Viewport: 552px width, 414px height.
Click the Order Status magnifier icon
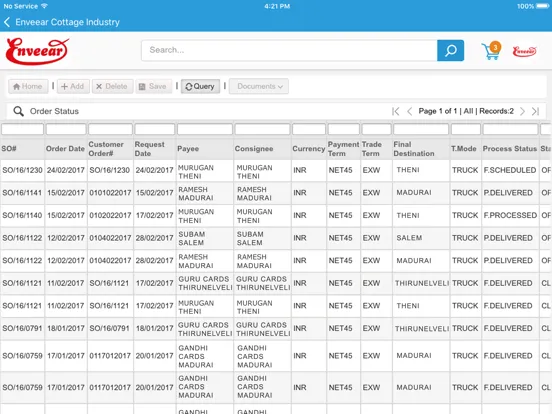pyautogui.click(x=18, y=111)
